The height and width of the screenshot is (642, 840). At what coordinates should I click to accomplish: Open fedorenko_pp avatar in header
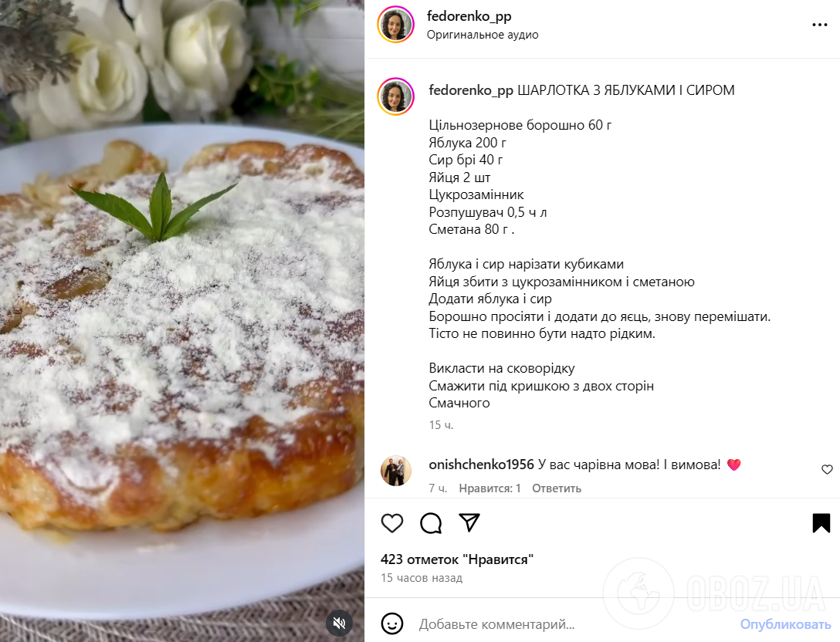point(396,25)
